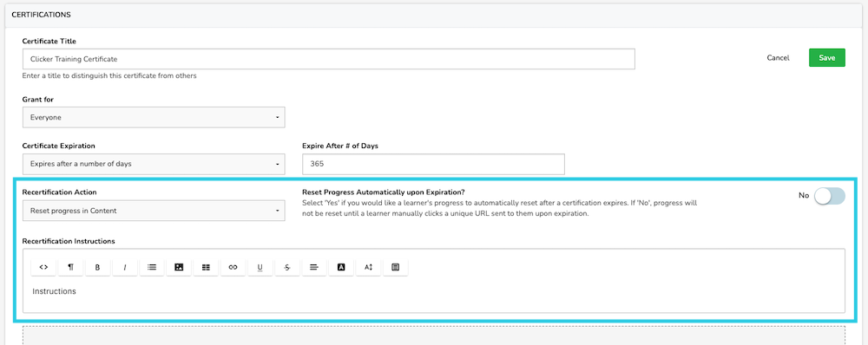Open the Certificate Expiration dropdown
The width and height of the screenshot is (868, 345).
coord(154,164)
